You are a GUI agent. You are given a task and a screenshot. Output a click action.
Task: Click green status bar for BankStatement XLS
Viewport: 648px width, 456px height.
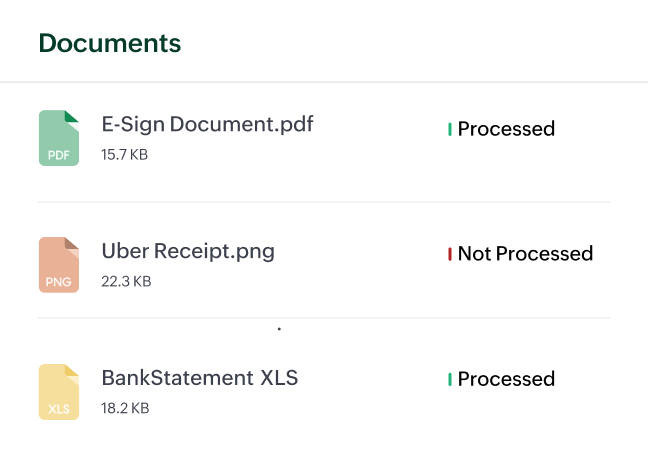pos(450,379)
